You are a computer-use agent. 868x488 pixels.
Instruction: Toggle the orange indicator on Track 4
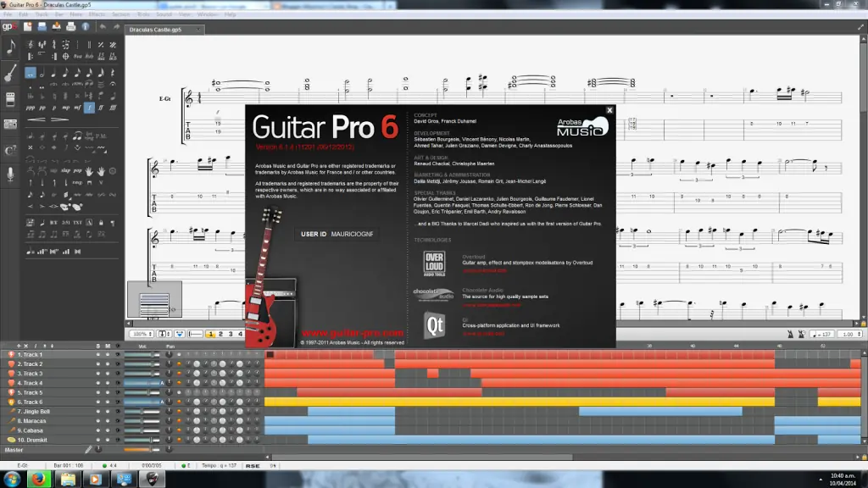click(179, 383)
